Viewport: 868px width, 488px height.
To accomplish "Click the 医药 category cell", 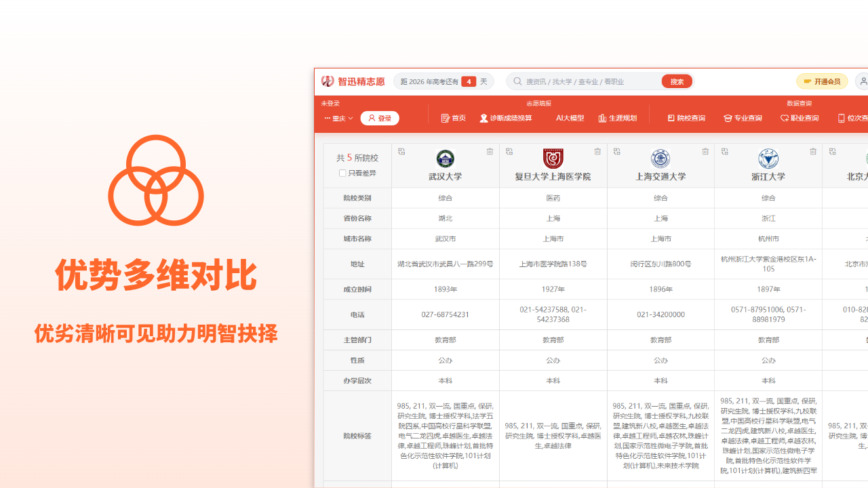I will click(x=553, y=198).
